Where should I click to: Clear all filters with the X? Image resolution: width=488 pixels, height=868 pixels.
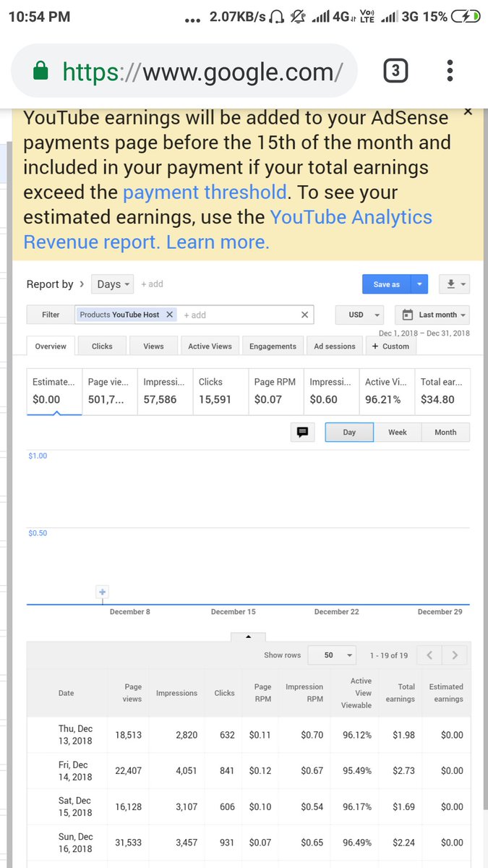(305, 315)
